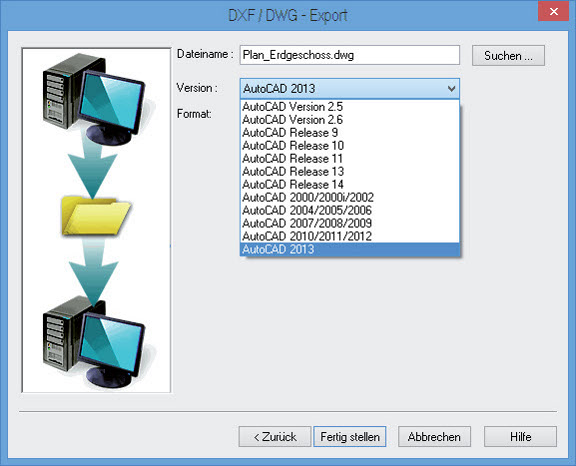Select AutoCAD 2000/2000i/2002 version
576x466 pixels.
350,198
